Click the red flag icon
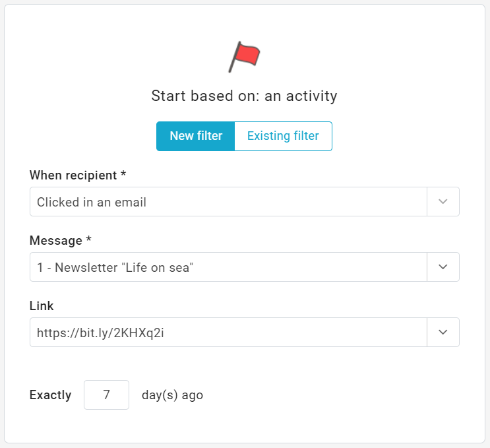490x448 pixels. coord(245,57)
